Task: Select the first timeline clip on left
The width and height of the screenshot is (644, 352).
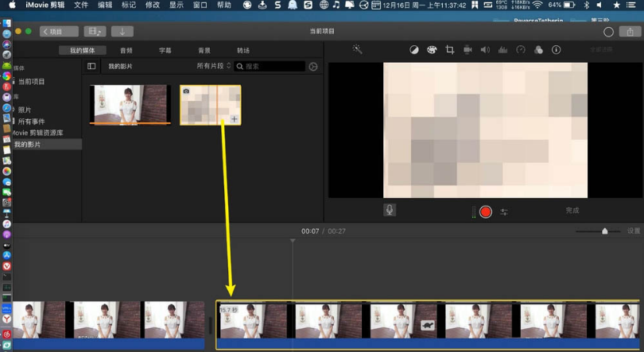Action: (x=108, y=325)
